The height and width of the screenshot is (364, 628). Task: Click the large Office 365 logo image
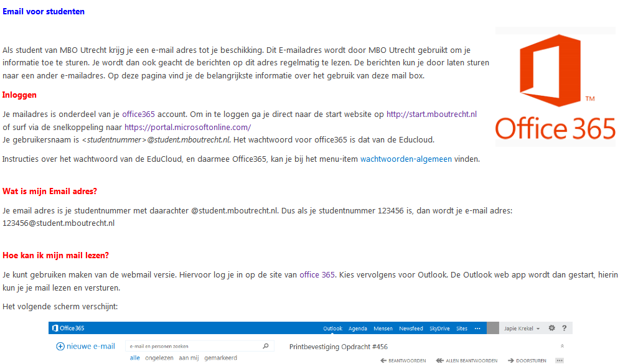coord(555,86)
